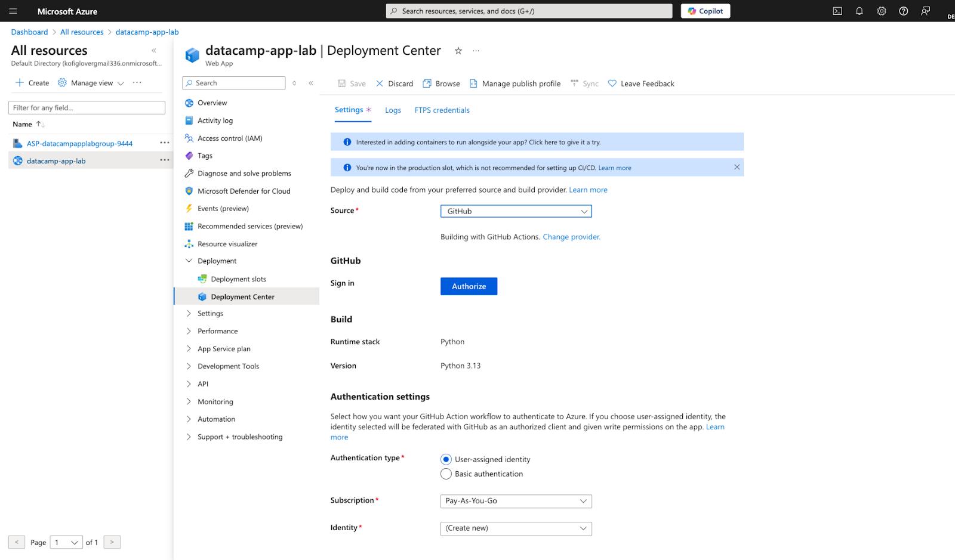Click Discard in the toolbar
The width and height of the screenshot is (955, 560).
point(395,83)
